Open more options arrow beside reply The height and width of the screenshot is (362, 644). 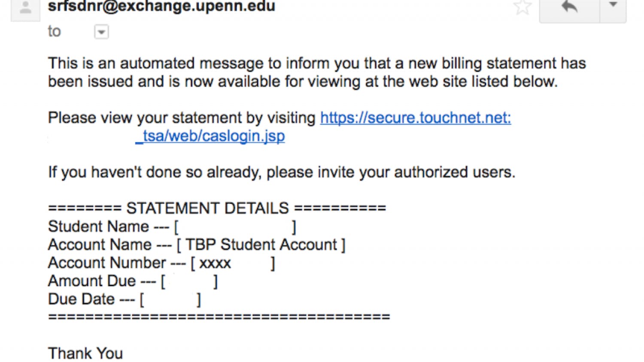point(613,6)
